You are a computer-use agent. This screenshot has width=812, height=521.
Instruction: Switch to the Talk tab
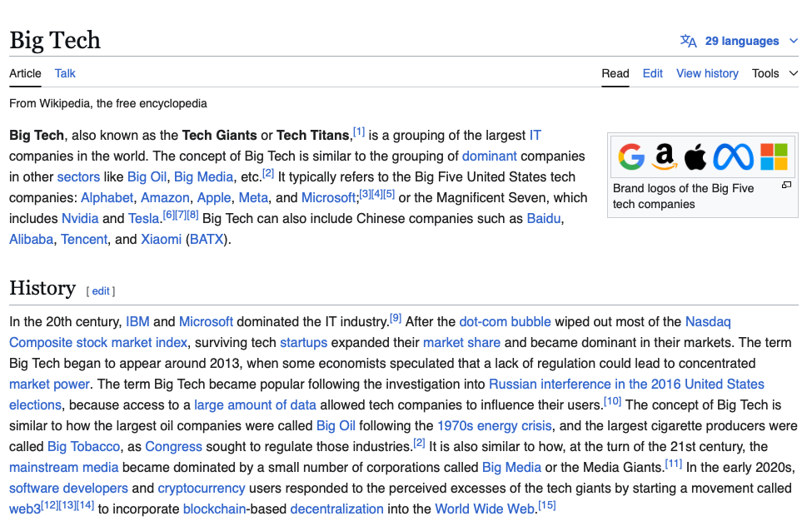click(65, 73)
